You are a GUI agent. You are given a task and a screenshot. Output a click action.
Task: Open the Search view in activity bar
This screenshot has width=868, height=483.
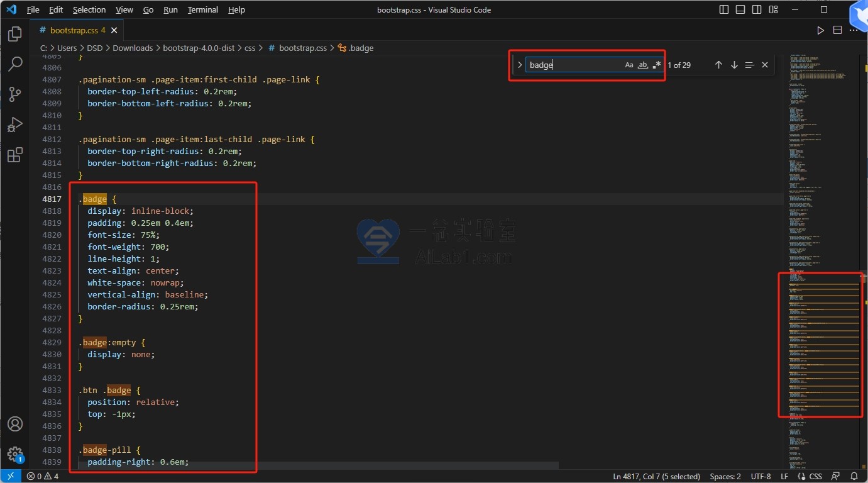click(x=15, y=64)
